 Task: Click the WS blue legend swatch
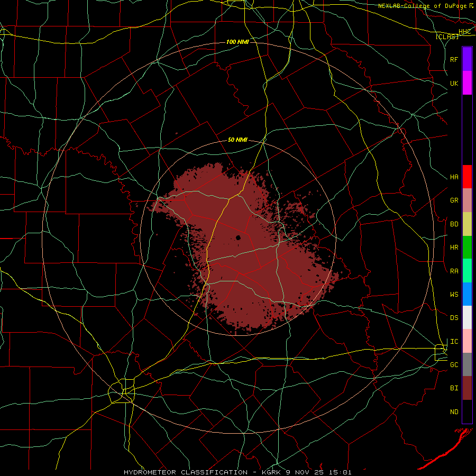pyautogui.click(x=467, y=294)
